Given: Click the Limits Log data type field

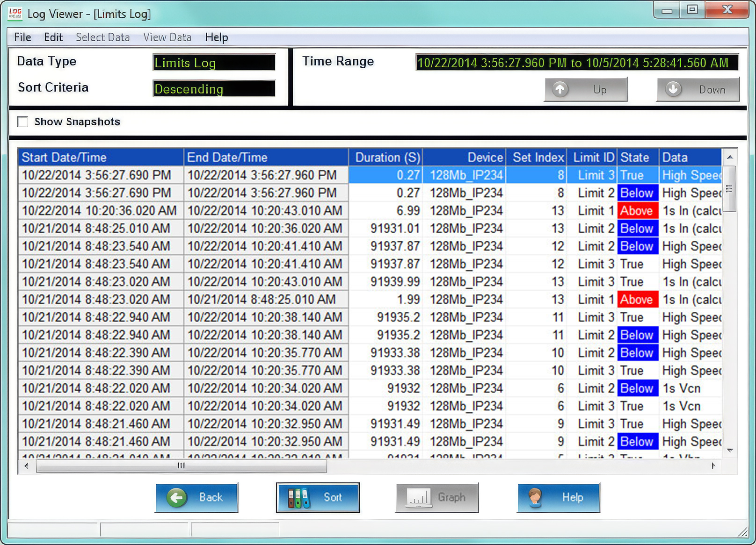Looking at the screenshot, I should [214, 63].
